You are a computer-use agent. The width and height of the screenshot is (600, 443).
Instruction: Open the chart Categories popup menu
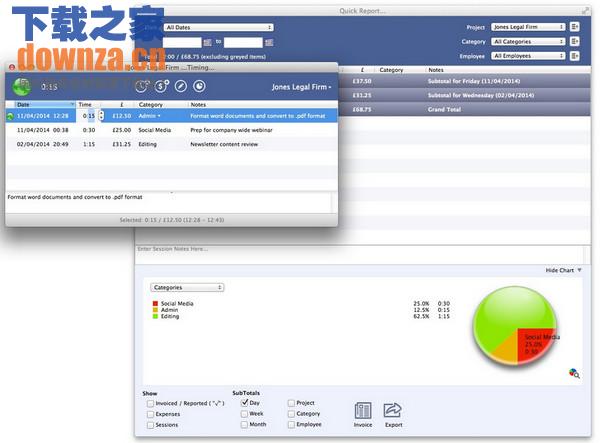tap(187, 287)
